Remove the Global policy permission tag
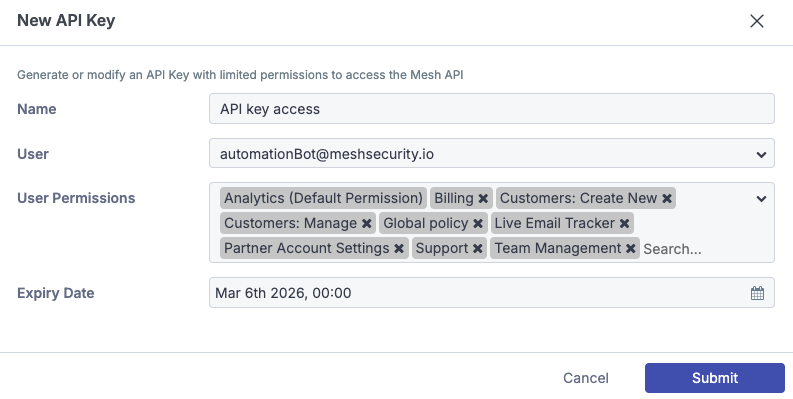Image resolution: width=793 pixels, height=399 pixels. pyautogui.click(x=478, y=224)
